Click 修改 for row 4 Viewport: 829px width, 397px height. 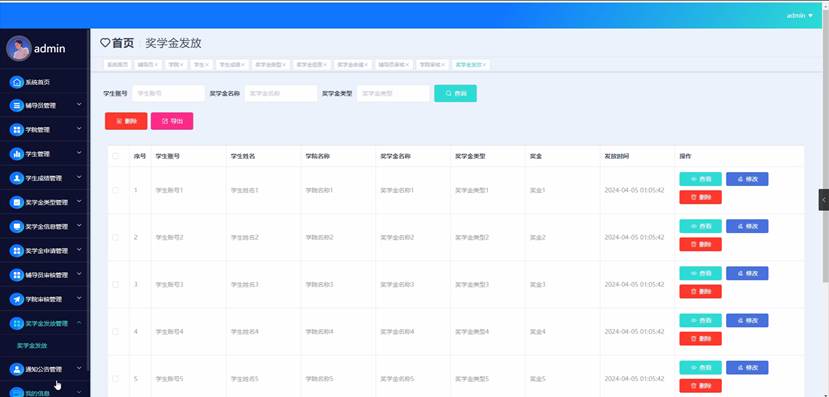[x=747, y=320]
